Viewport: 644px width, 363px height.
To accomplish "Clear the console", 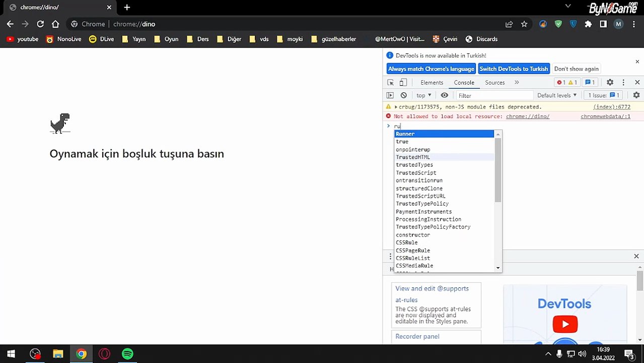I will click(x=403, y=95).
